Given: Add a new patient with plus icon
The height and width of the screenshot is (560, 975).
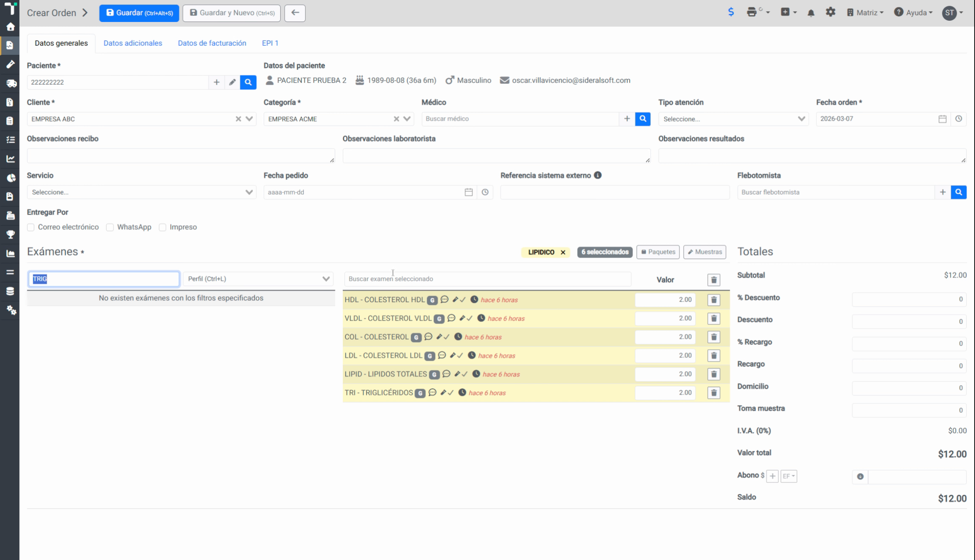Looking at the screenshot, I should [x=216, y=82].
